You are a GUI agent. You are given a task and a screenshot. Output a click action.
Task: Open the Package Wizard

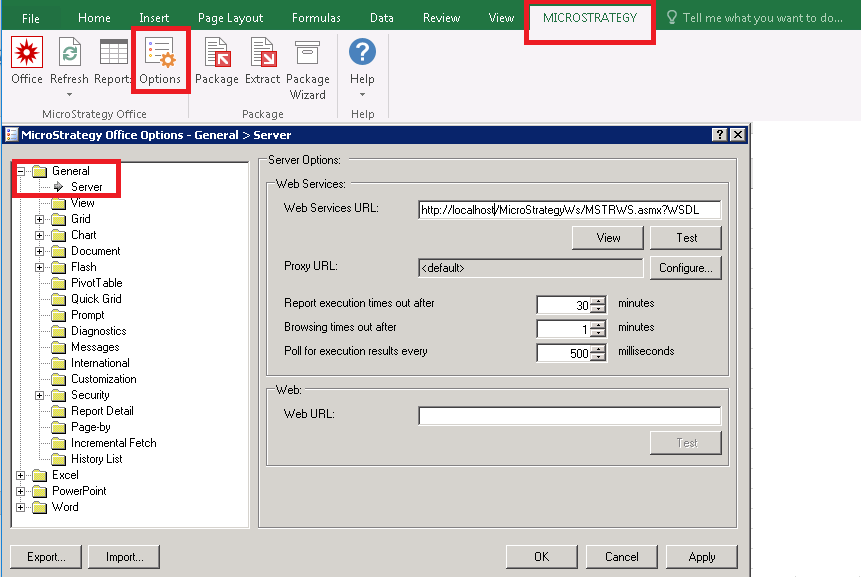point(307,62)
